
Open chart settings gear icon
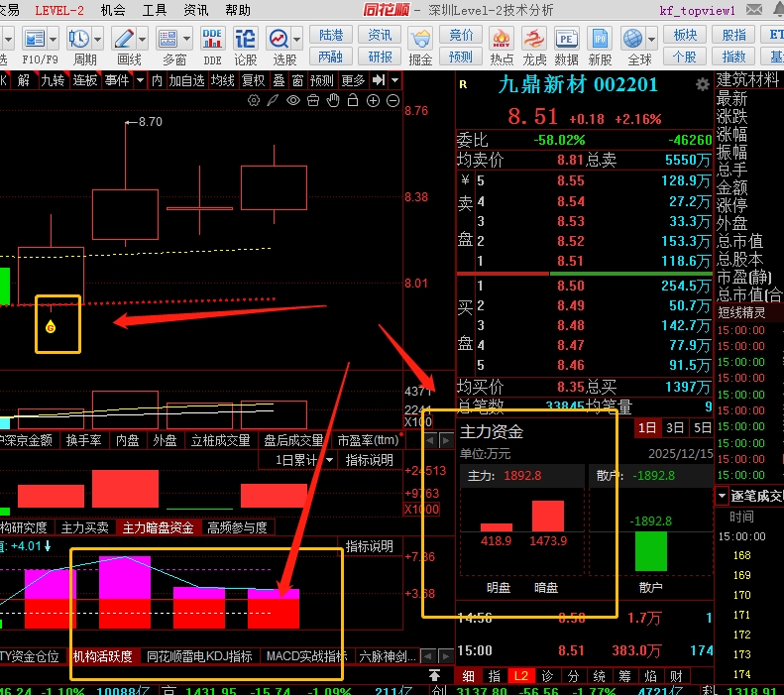(x=254, y=100)
